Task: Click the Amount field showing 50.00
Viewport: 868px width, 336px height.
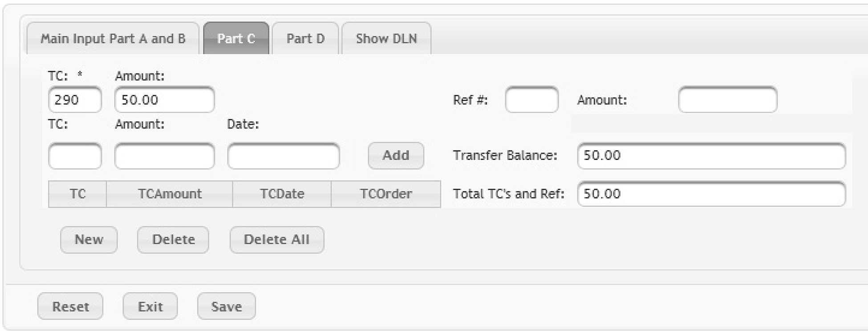Action: point(164,100)
